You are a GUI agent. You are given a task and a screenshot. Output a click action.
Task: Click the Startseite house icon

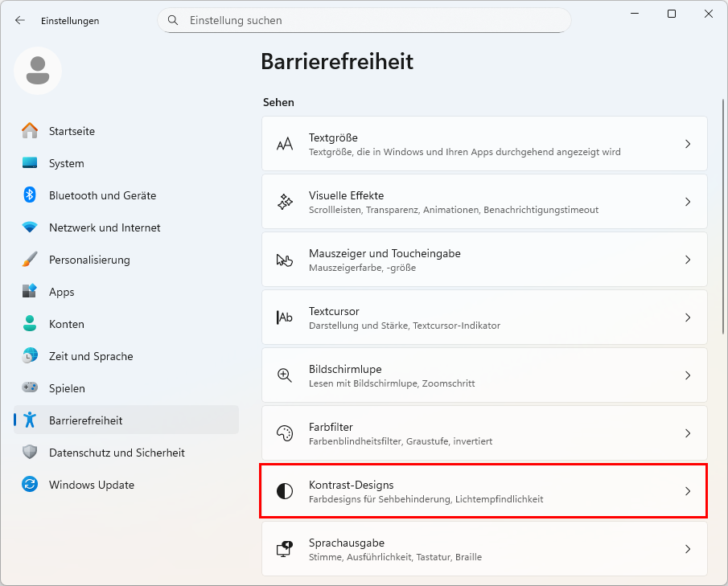(30, 131)
